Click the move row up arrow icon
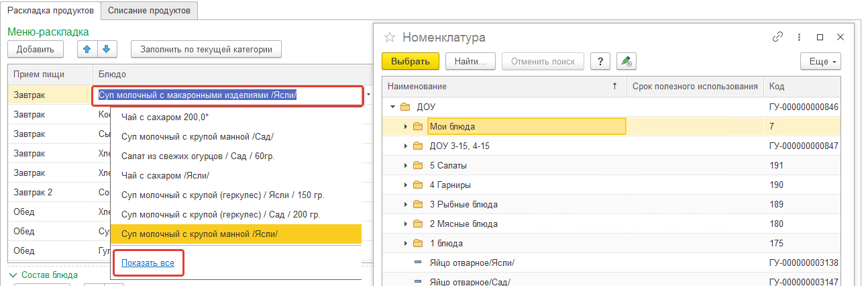Screen dimensions: 868x286 coord(88,49)
